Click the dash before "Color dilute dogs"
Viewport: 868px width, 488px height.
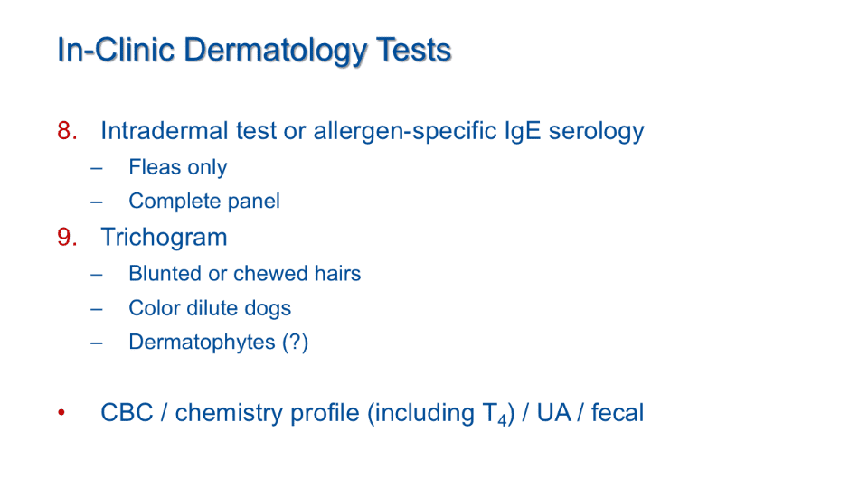click(97, 308)
